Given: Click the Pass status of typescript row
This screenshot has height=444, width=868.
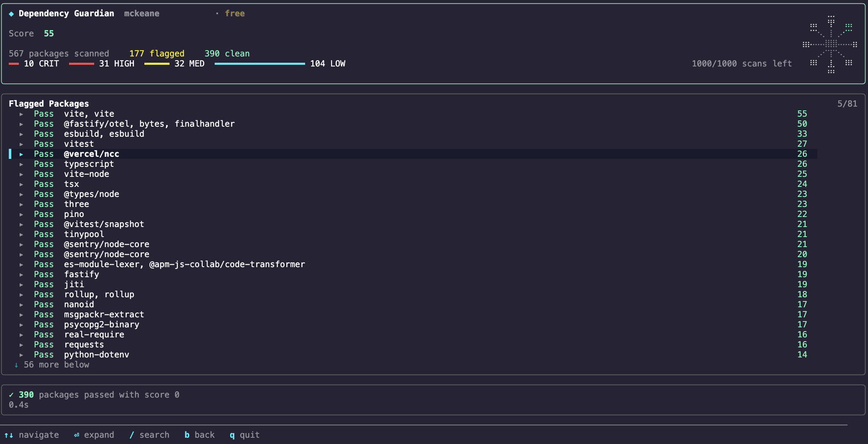Looking at the screenshot, I should (44, 164).
